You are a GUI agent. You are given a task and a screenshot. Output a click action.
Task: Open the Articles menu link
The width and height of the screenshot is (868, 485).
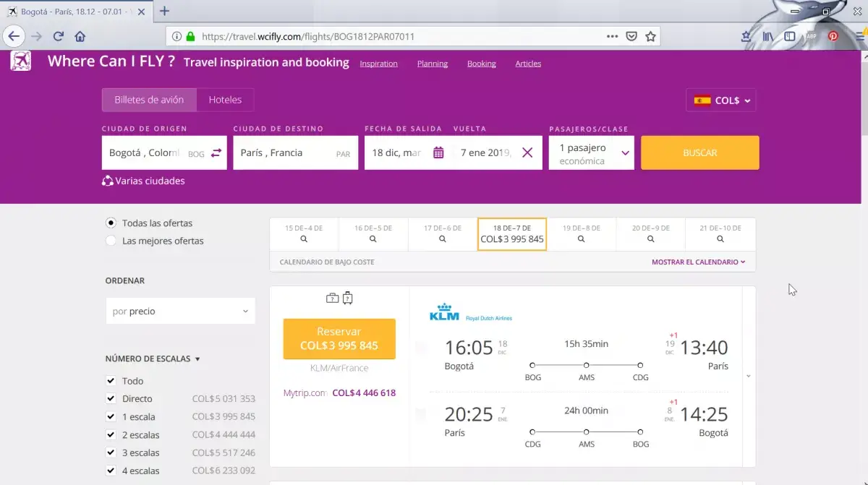528,64
